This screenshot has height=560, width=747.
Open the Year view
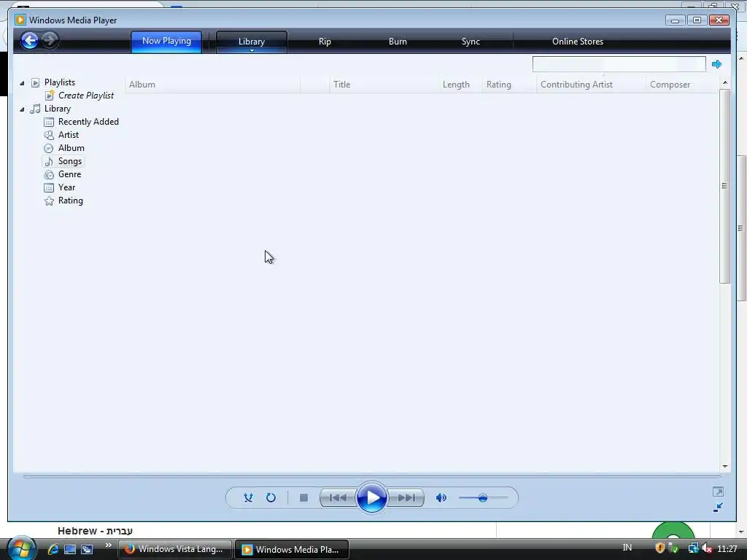(x=66, y=187)
